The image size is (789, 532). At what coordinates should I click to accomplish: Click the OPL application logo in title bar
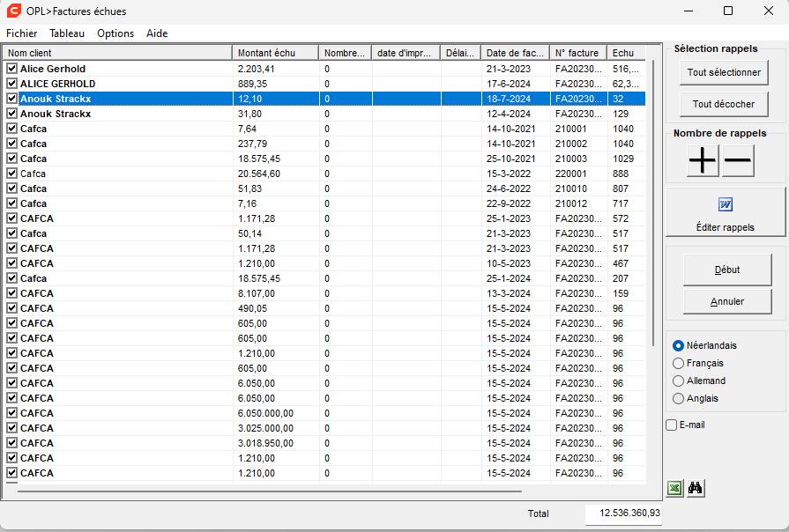(13, 11)
